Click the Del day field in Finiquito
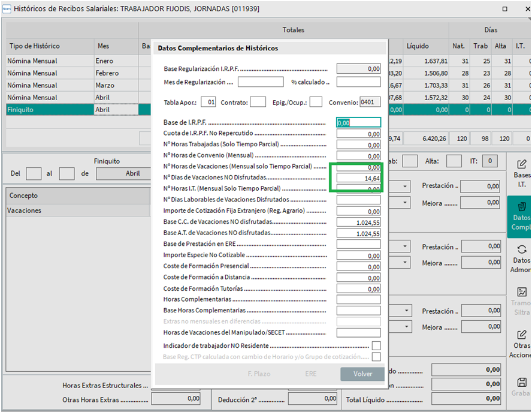 coord(34,173)
